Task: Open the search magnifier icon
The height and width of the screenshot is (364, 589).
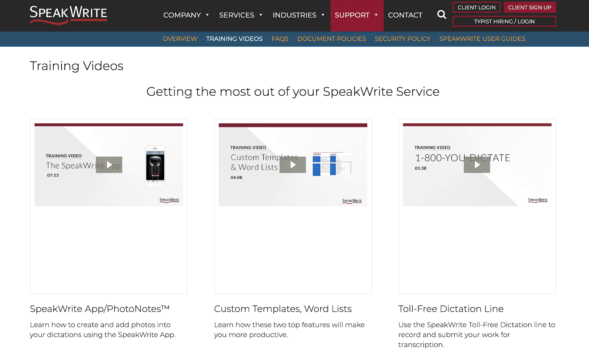Action: [x=441, y=15]
